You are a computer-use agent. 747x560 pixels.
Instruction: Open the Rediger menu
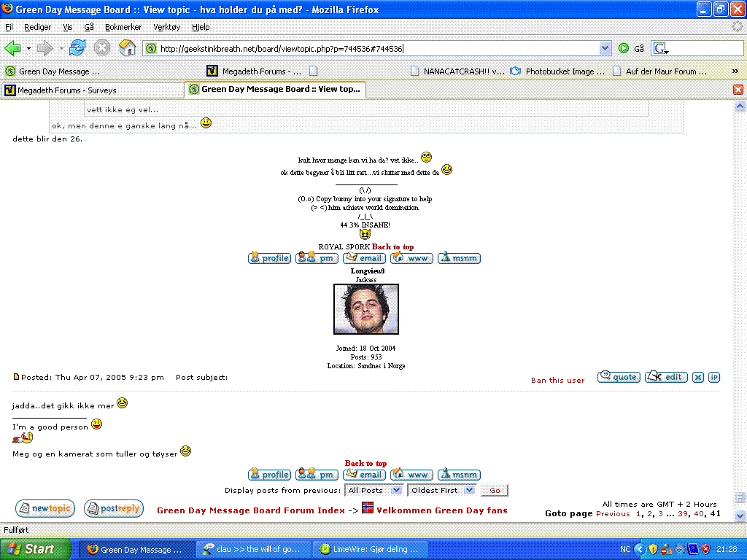pos(38,27)
